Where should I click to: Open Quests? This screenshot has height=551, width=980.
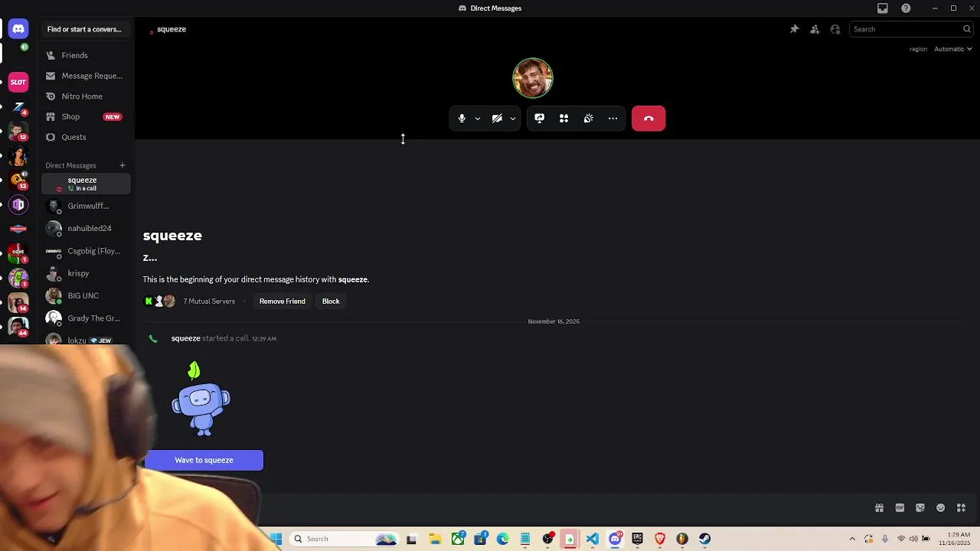[86, 137]
